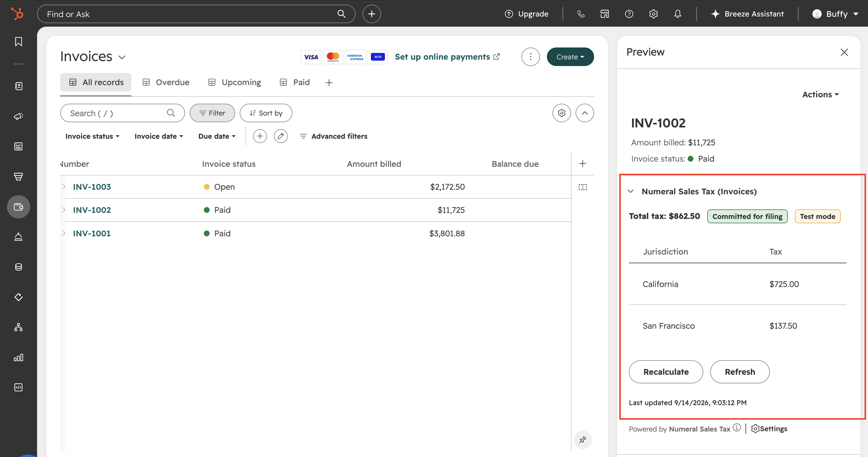
Task: Add a table column with the plus icon
Action: [x=583, y=164]
